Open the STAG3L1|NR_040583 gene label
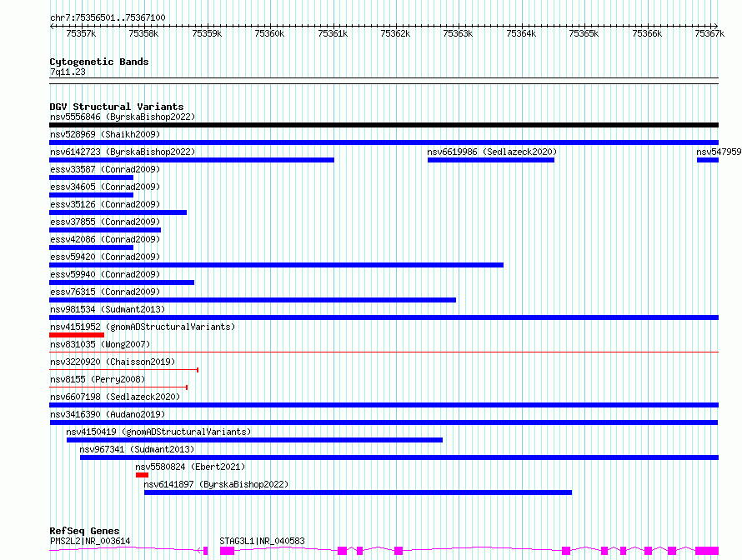This screenshot has height=560, width=742. click(262, 541)
